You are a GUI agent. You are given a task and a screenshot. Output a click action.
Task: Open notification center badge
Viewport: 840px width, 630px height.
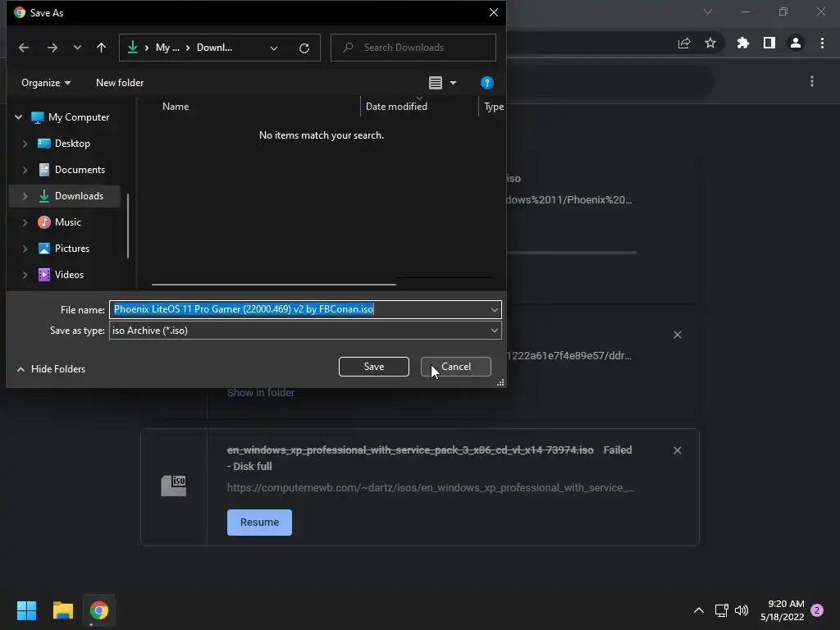[817, 610]
